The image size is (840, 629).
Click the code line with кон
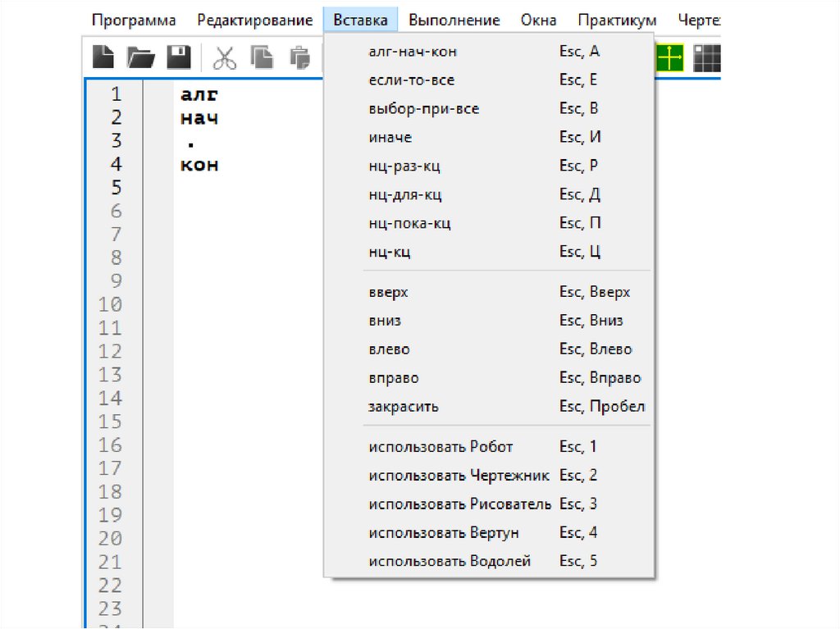point(199,165)
